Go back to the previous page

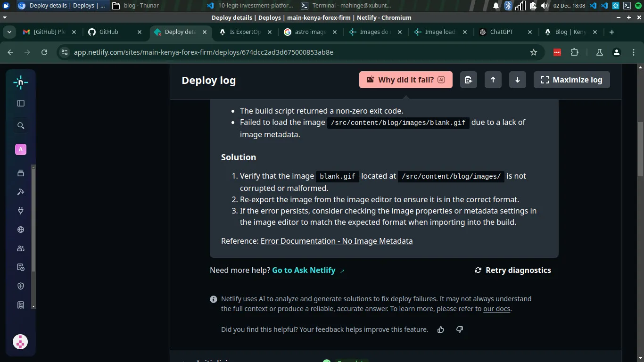point(10,52)
